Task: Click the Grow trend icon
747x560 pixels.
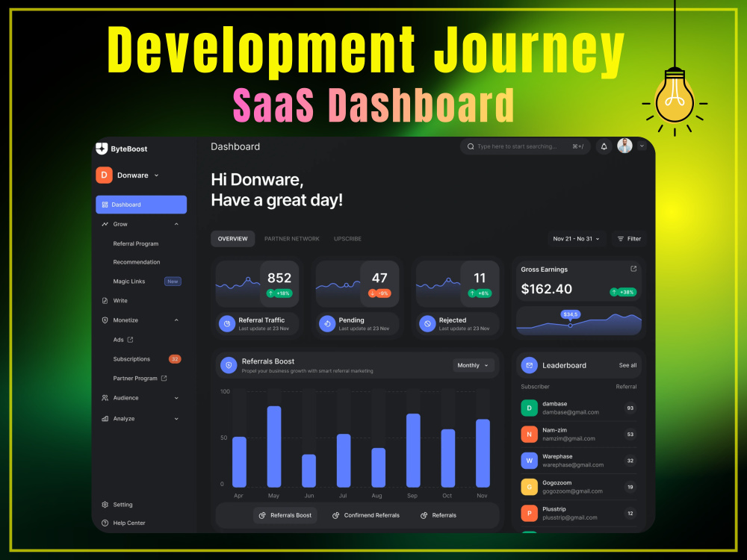Action: pyautogui.click(x=105, y=224)
